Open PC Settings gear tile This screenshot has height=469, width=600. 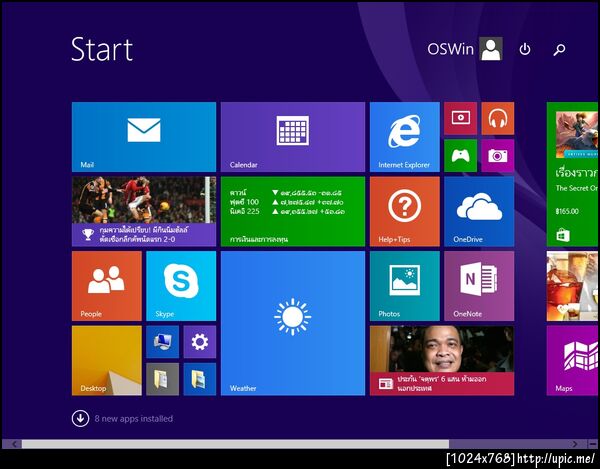200,342
